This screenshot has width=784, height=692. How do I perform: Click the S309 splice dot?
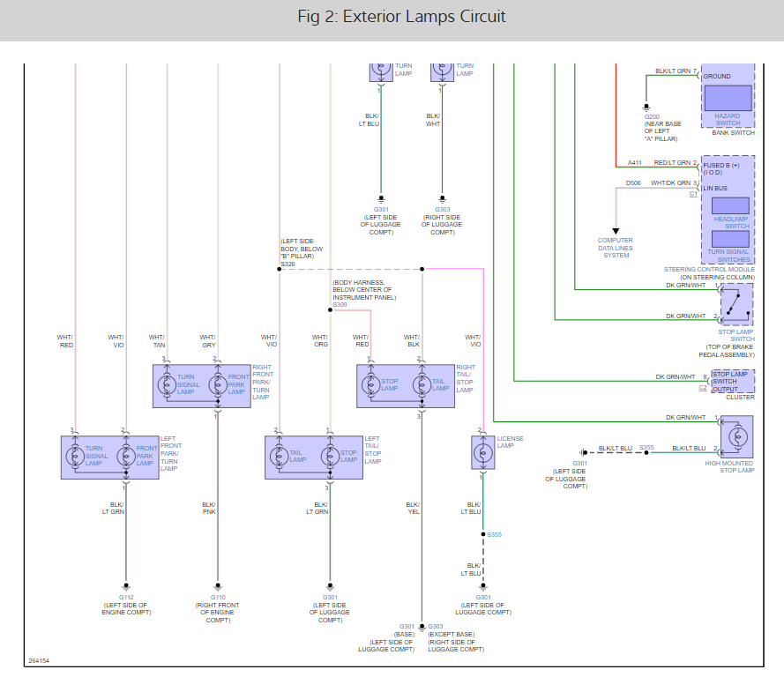[330, 310]
